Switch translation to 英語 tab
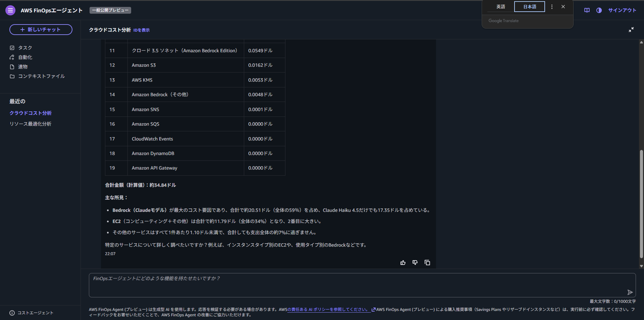 coord(501,7)
